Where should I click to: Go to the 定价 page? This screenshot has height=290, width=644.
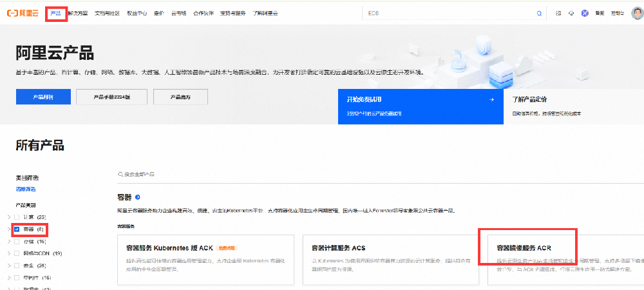(x=159, y=14)
